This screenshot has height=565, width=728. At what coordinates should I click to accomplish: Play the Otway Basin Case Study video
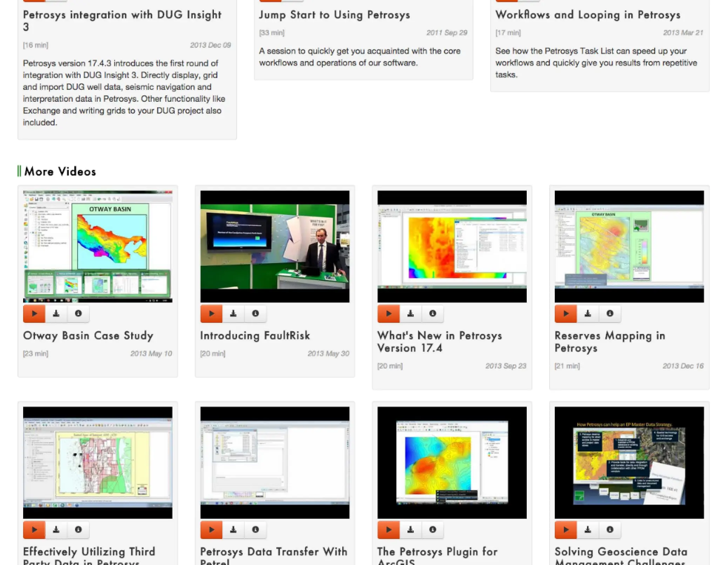34,313
